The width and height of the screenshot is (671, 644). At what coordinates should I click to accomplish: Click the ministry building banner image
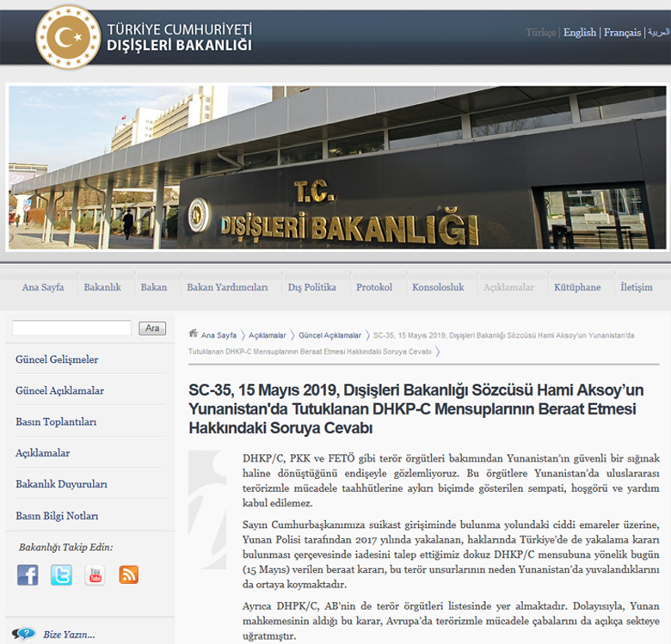click(x=337, y=168)
